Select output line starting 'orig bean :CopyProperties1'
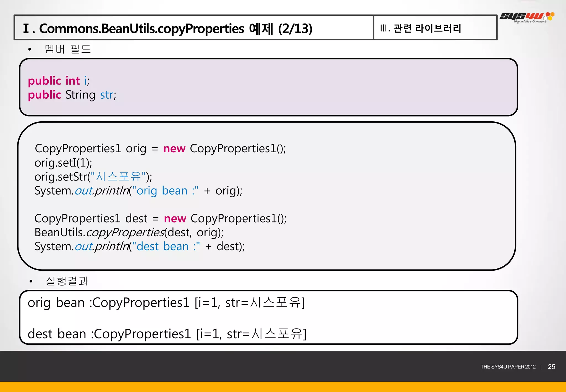The image size is (566, 392). pyautogui.click(x=166, y=303)
